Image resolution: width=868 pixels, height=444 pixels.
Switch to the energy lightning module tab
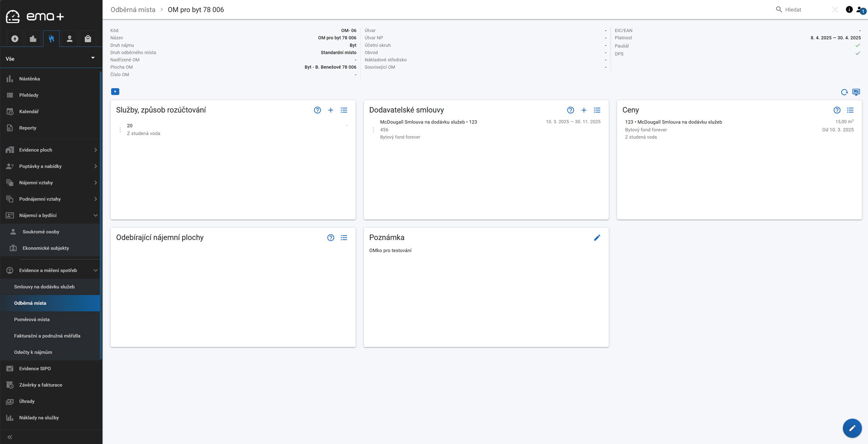(15, 39)
